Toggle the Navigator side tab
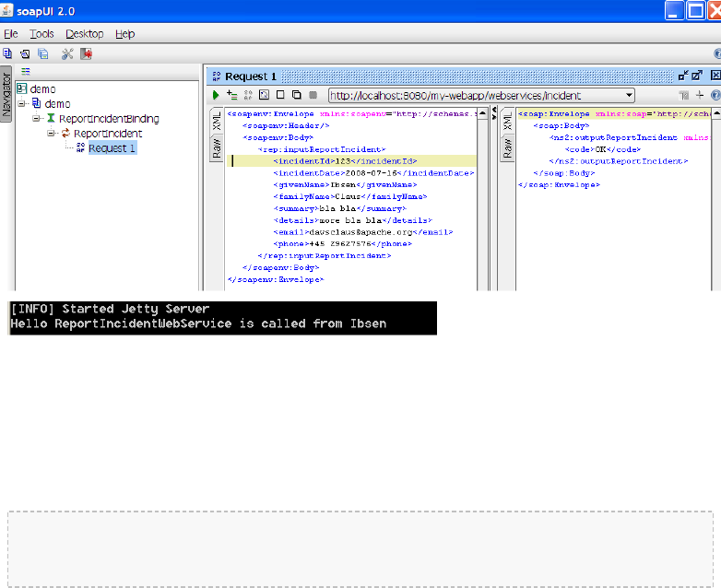Viewport: 721px width, 588px height. click(6, 94)
